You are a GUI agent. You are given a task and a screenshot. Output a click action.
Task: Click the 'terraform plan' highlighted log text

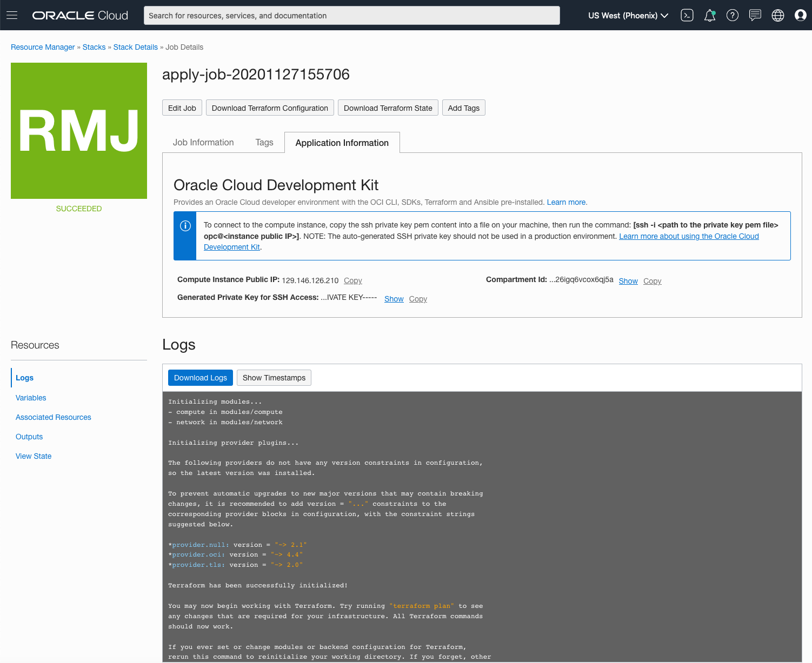tap(422, 606)
